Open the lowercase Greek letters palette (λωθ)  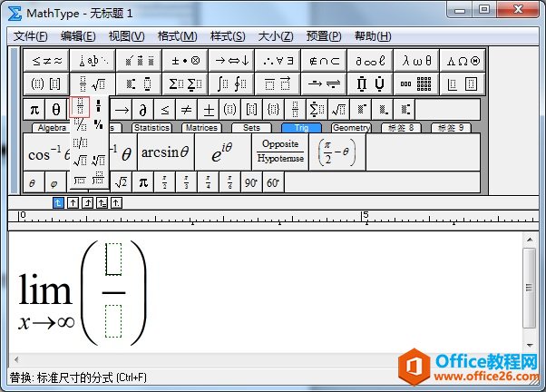(x=417, y=61)
